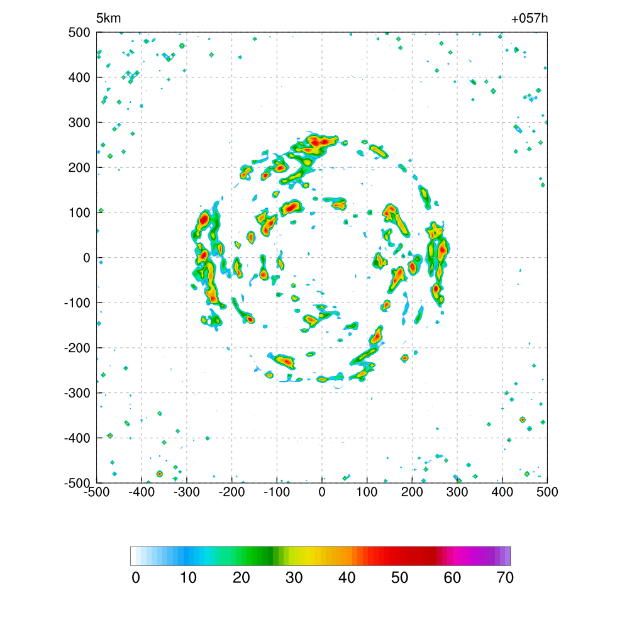Select the y-axis tick label 200
Screen dimensions: 644x644
[x=79, y=167]
